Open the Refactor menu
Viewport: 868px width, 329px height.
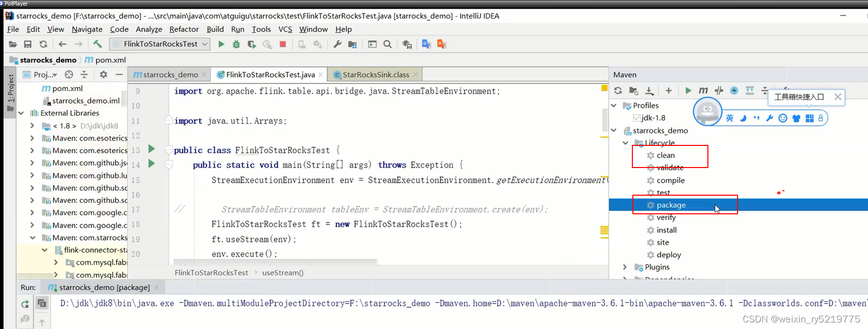coord(184,29)
